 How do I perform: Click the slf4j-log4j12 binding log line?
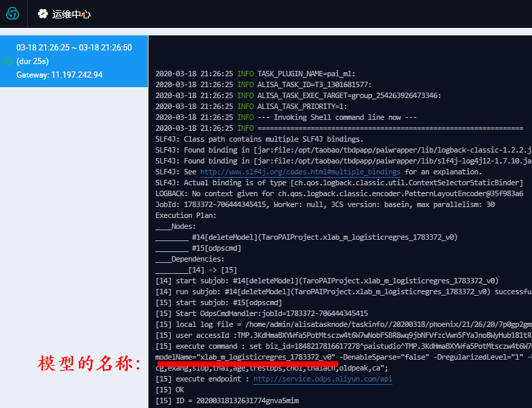point(343,161)
